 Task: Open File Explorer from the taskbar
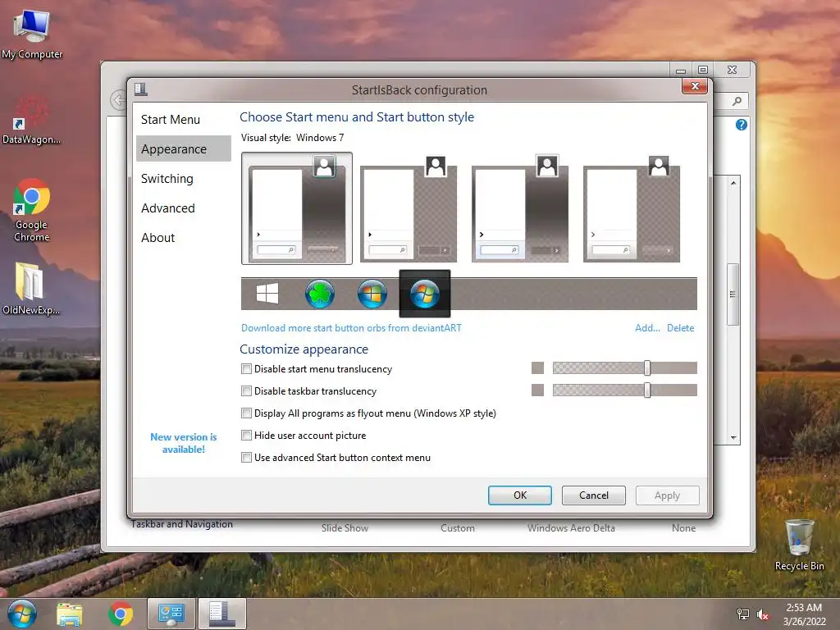pyautogui.click(x=70, y=614)
